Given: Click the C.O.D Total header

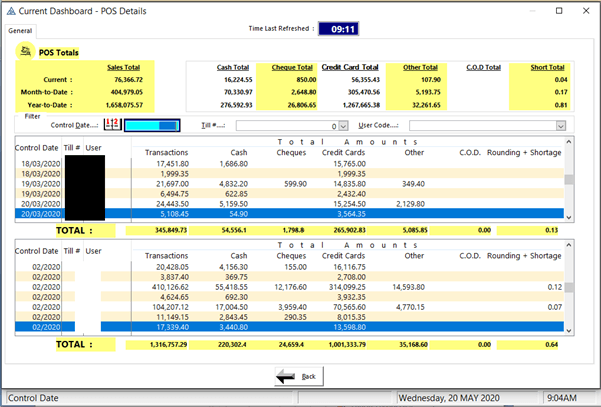Looking at the screenshot, I should pos(483,67).
